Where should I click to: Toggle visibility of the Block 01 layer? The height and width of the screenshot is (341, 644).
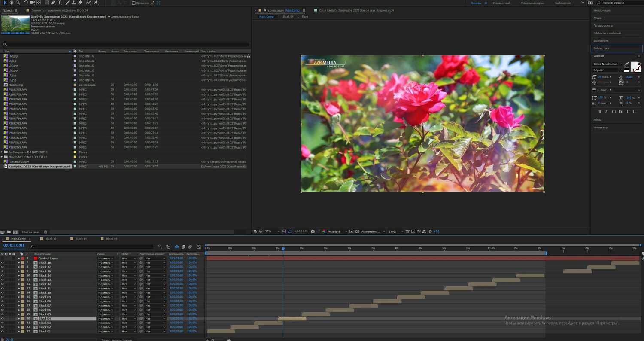pos(3,331)
